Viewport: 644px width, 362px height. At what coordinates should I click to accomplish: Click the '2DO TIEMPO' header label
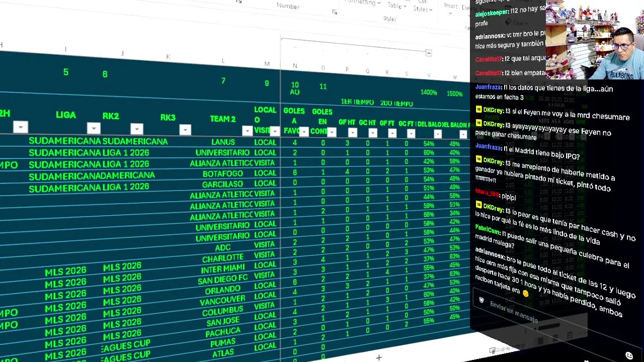(x=396, y=104)
